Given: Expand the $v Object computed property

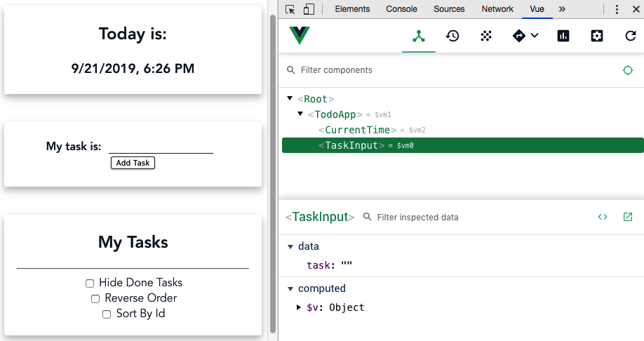Looking at the screenshot, I should point(299,307).
